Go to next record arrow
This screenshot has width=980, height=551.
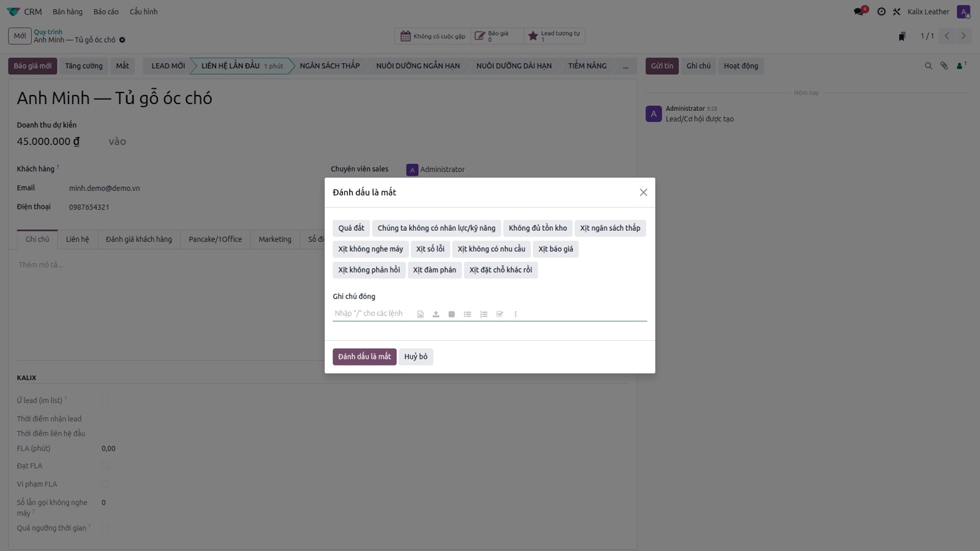[963, 36]
